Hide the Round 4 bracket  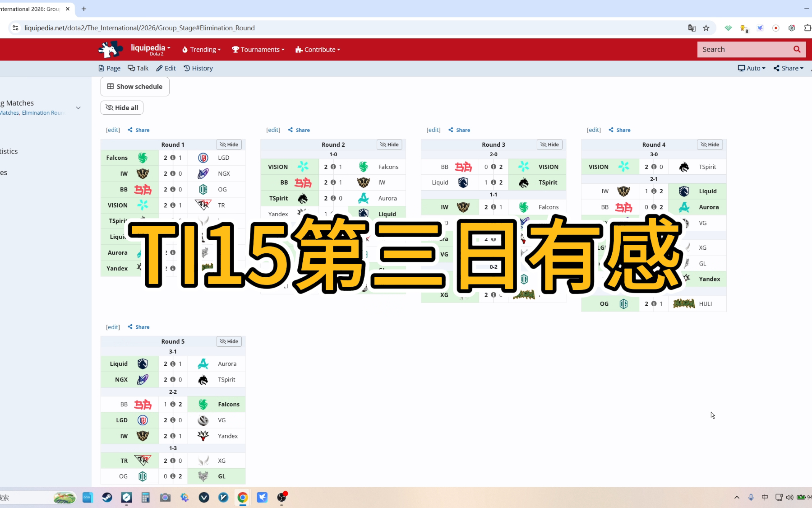[x=710, y=144]
